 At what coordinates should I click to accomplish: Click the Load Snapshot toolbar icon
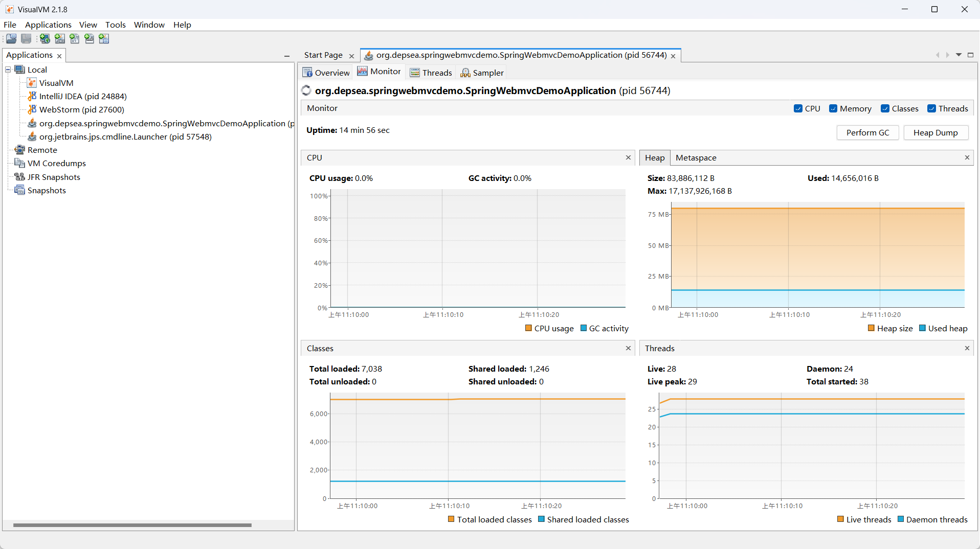tap(11, 39)
